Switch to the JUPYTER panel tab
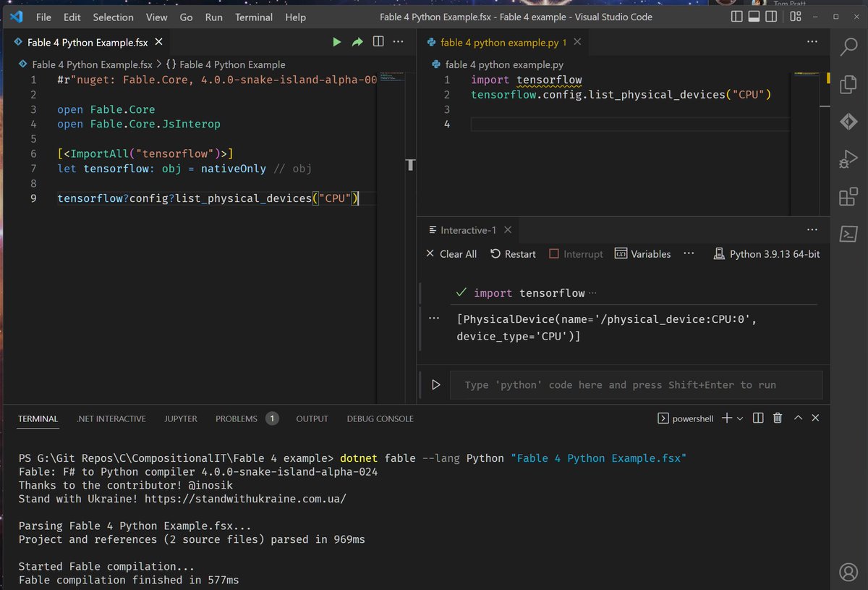Image resolution: width=868 pixels, height=590 pixels. tap(180, 418)
